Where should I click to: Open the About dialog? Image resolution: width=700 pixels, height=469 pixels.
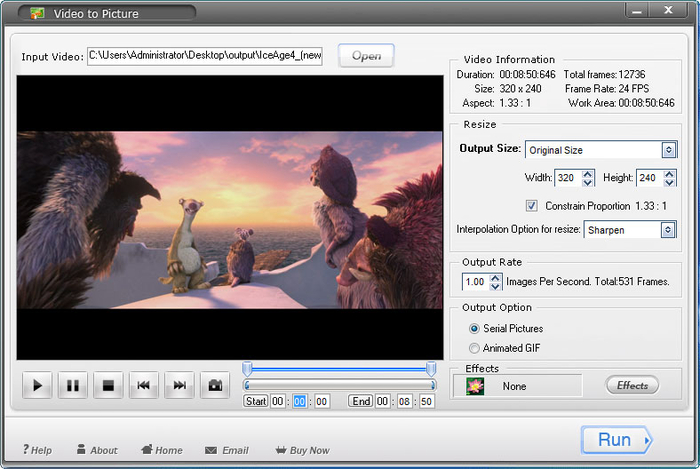tap(96, 450)
